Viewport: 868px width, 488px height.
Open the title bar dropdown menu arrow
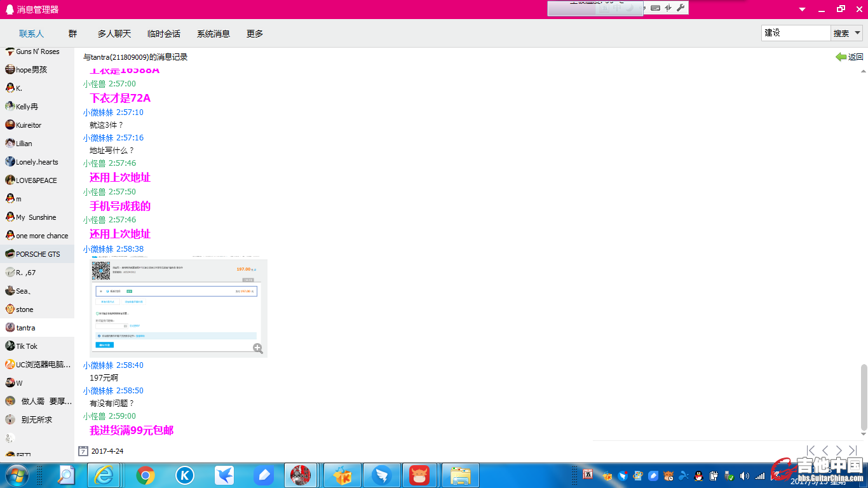[803, 10]
